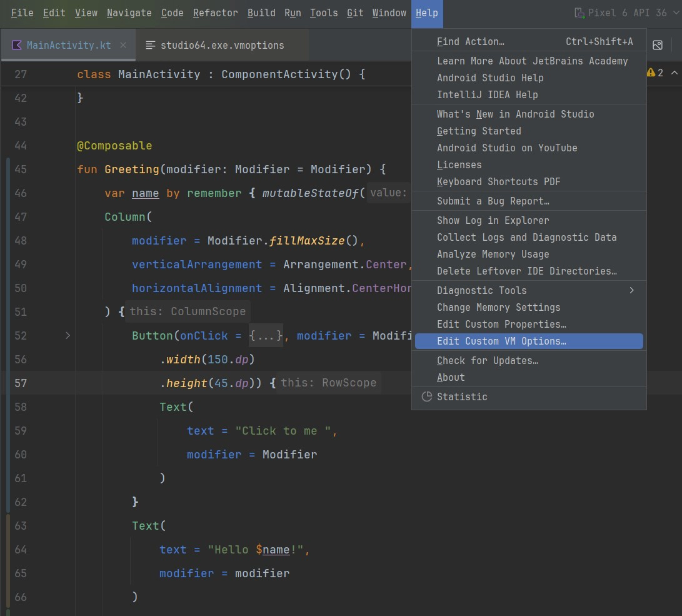Click the image preview icon at editor top right
The width and height of the screenshot is (682, 616).
point(657,45)
